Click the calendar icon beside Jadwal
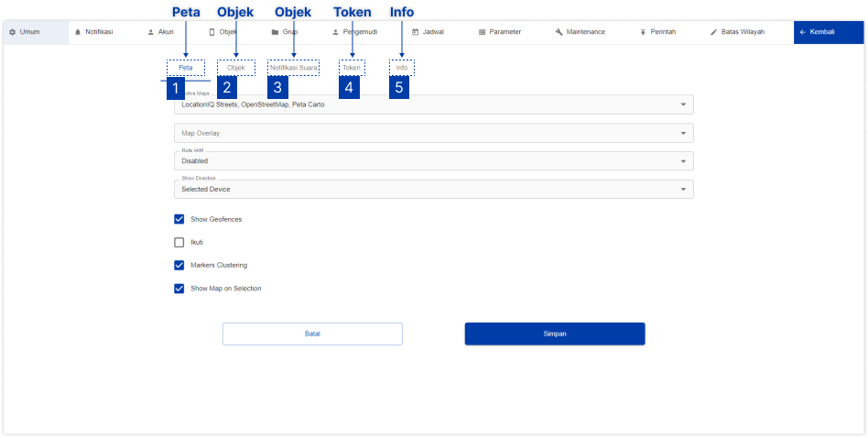Viewport: 868px width, 438px height. [415, 32]
